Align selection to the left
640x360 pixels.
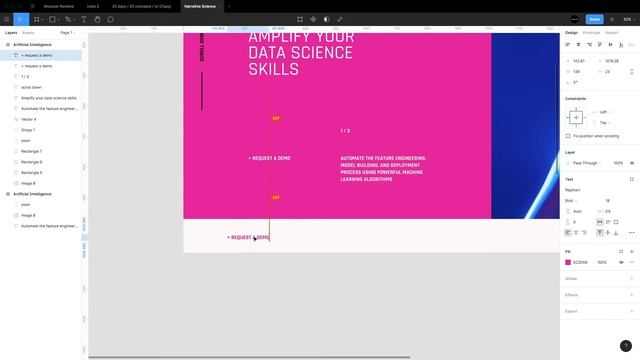568,44
